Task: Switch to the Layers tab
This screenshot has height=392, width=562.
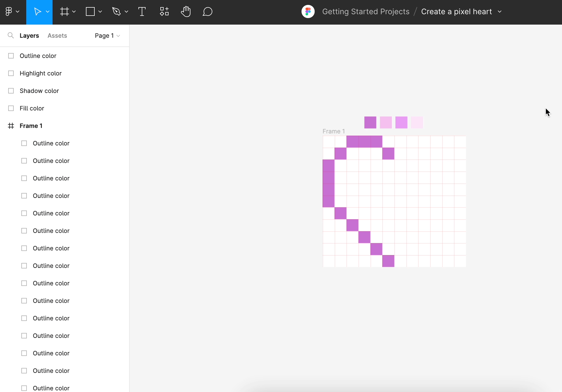Action: coord(29,36)
